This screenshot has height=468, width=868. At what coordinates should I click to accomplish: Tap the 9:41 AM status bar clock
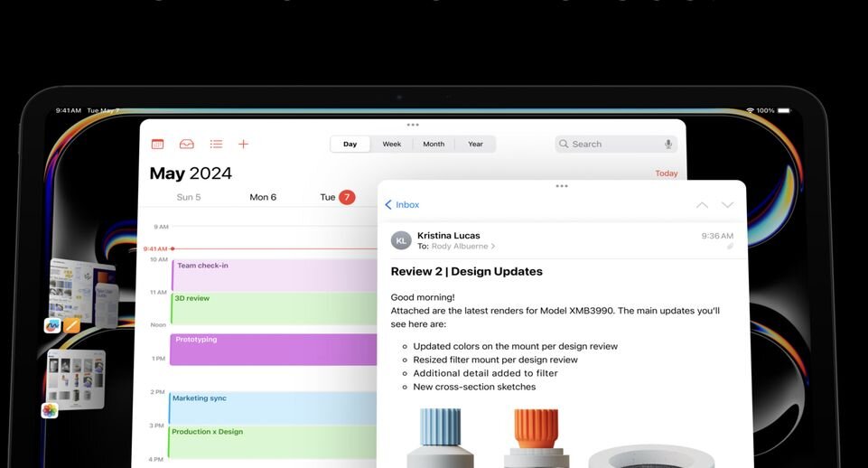[x=68, y=111]
